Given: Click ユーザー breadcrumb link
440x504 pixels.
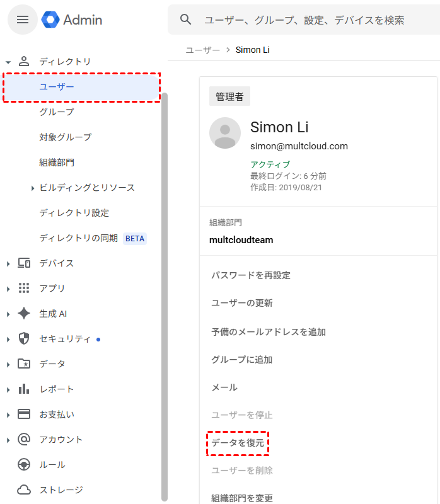Looking at the screenshot, I should [202, 50].
